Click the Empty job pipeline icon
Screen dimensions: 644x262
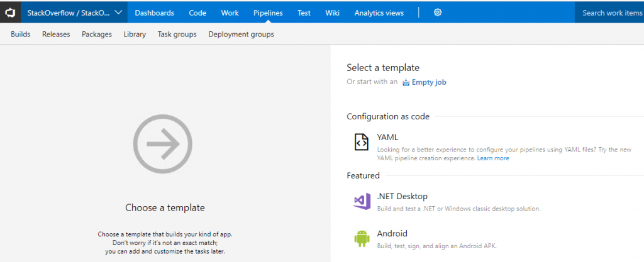pyautogui.click(x=406, y=82)
